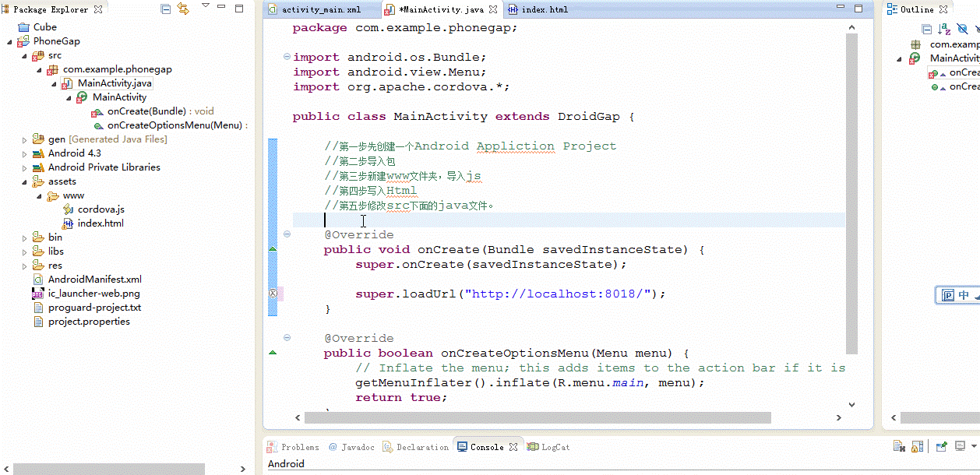
Task: Close the Console tab
Action: 513,447
